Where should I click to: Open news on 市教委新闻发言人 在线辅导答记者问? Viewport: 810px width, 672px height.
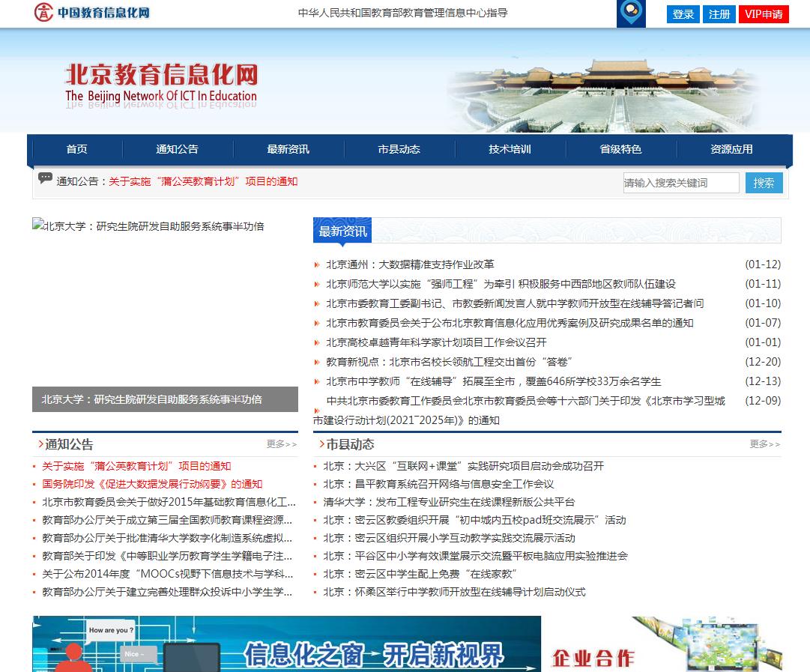[x=515, y=303]
